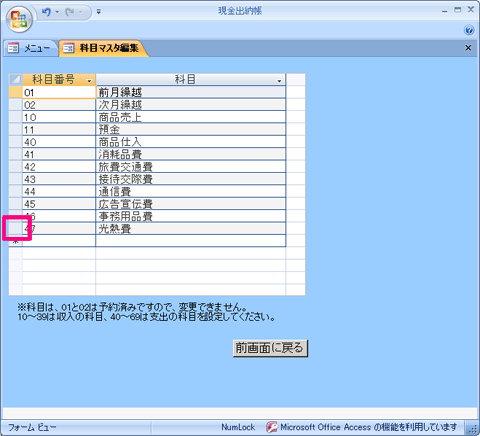Screen dimensions: 480x436
Task: Click the empty new-record 科目 field
Action: pos(190,241)
